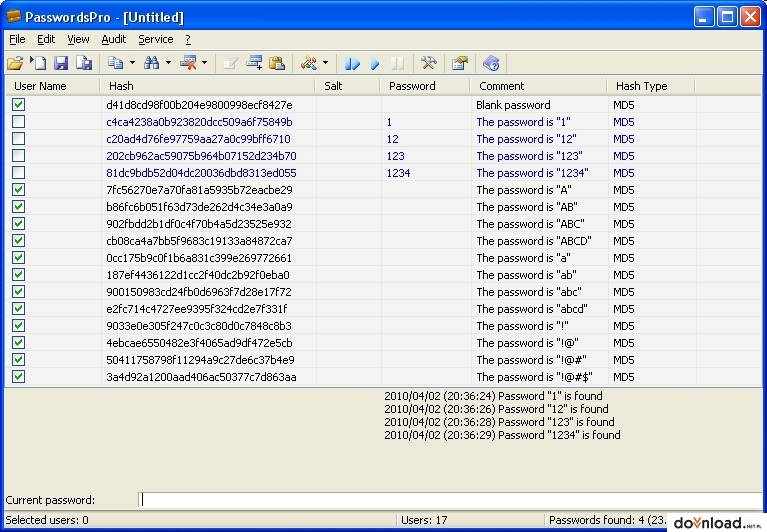Click in the Current password field
This screenshot has height=532, width=767.
point(450,500)
